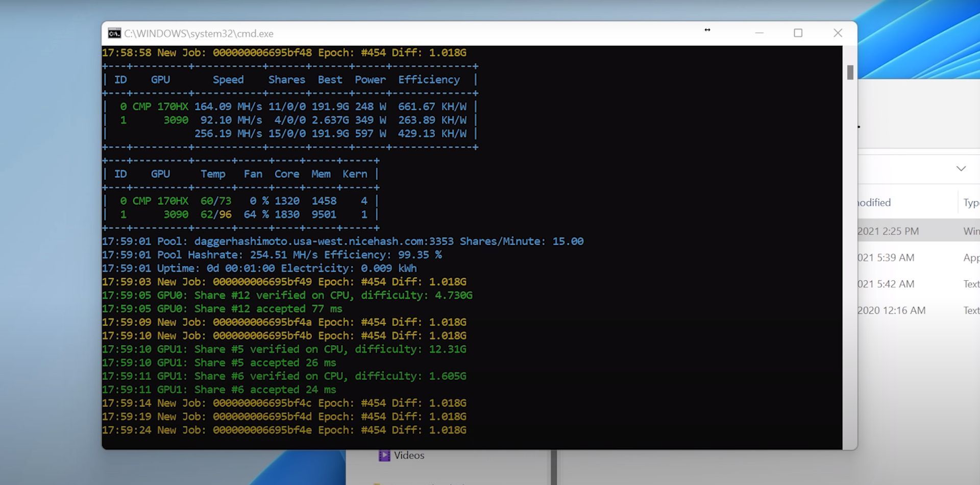Click the purple Videos folder icon
This screenshot has width=980, height=485.
(x=384, y=455)
